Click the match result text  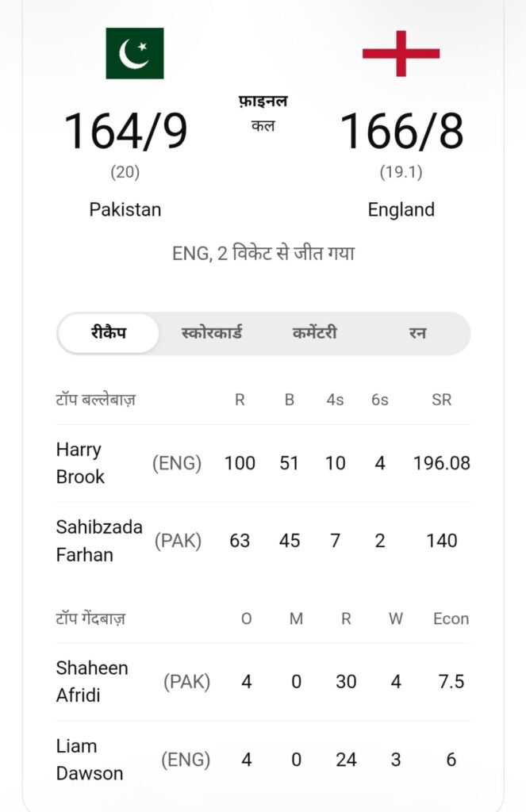coord(263,252)
